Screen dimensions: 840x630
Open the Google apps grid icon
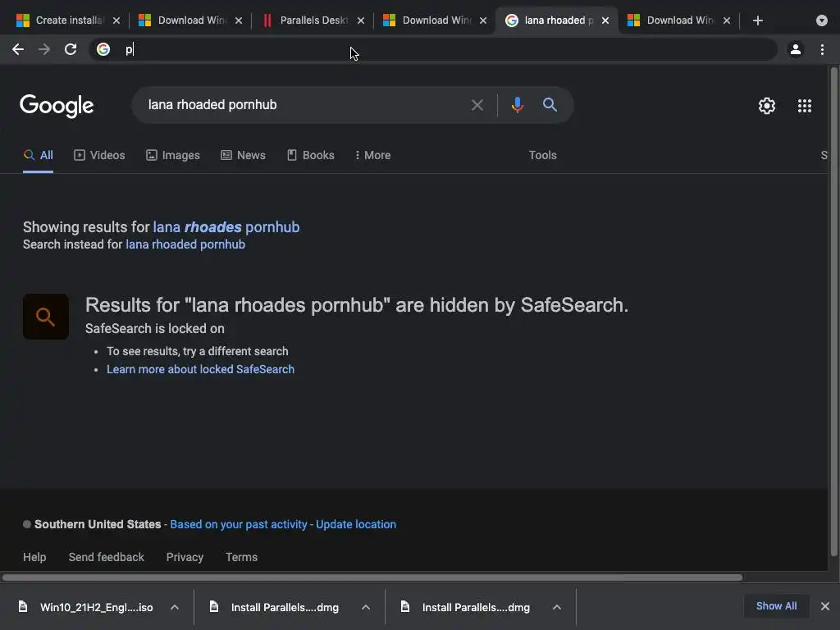coord(805,106)
